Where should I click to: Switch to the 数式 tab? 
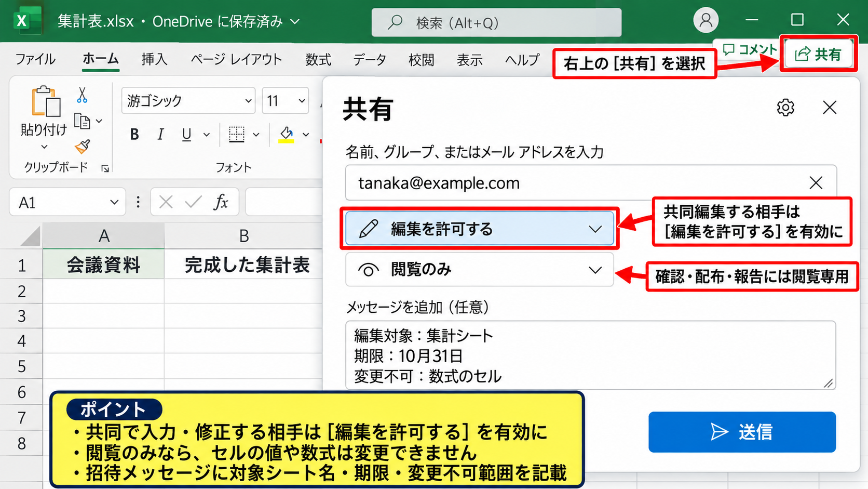(318, 60)
